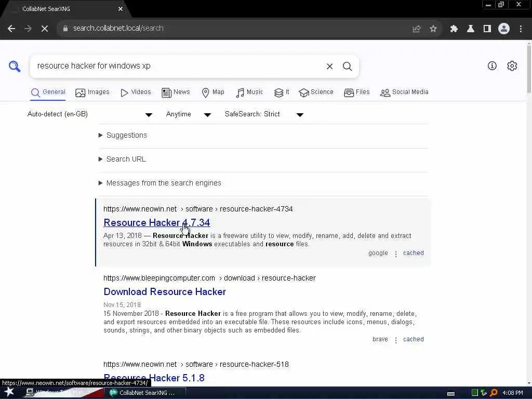The image size is (532, 399).
Task: Open the Anytime time range dropdown
Action: tap(188, 114)
